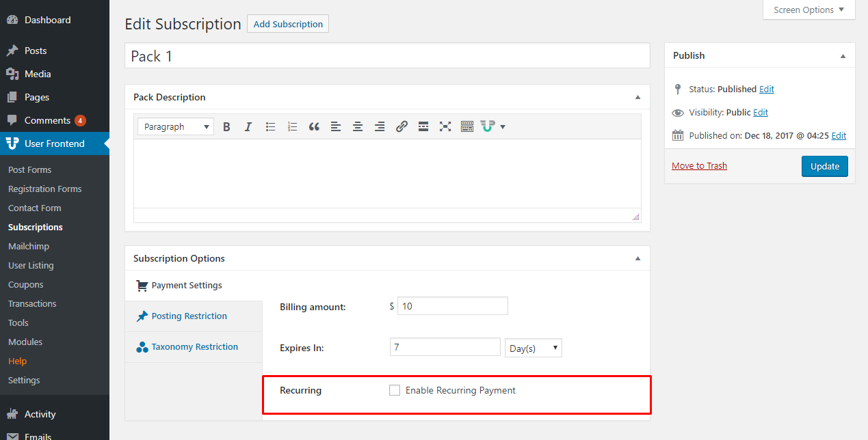Enable Recurring Payment checkbox
Viewport: 868px width, 440px height.
[x=395, y=390]
